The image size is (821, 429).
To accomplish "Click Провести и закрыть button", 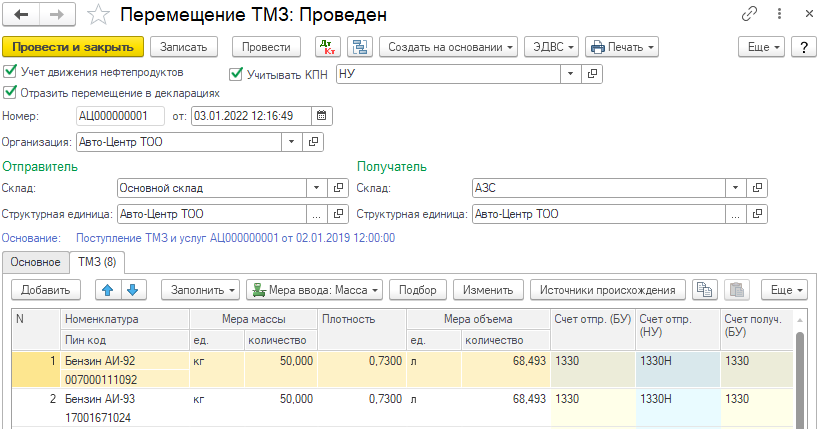I will (73, 47).
